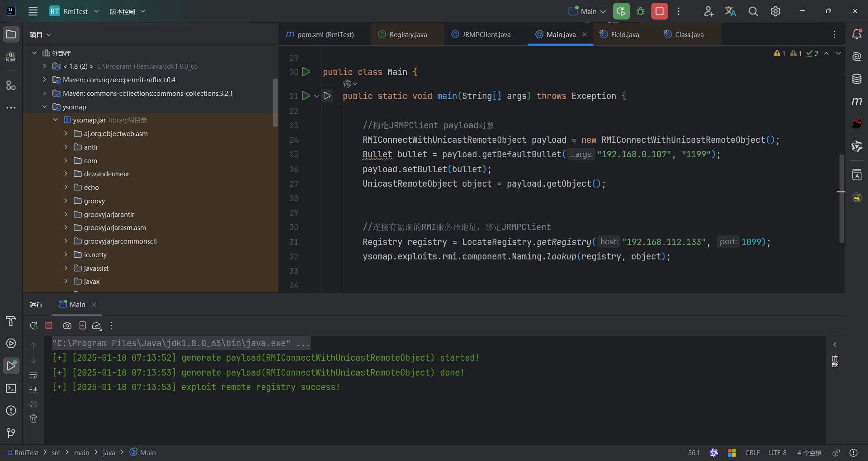Click project tree vertical scrollbar
The height and width of the screenshot is (461, 868).
coord(275,102)
